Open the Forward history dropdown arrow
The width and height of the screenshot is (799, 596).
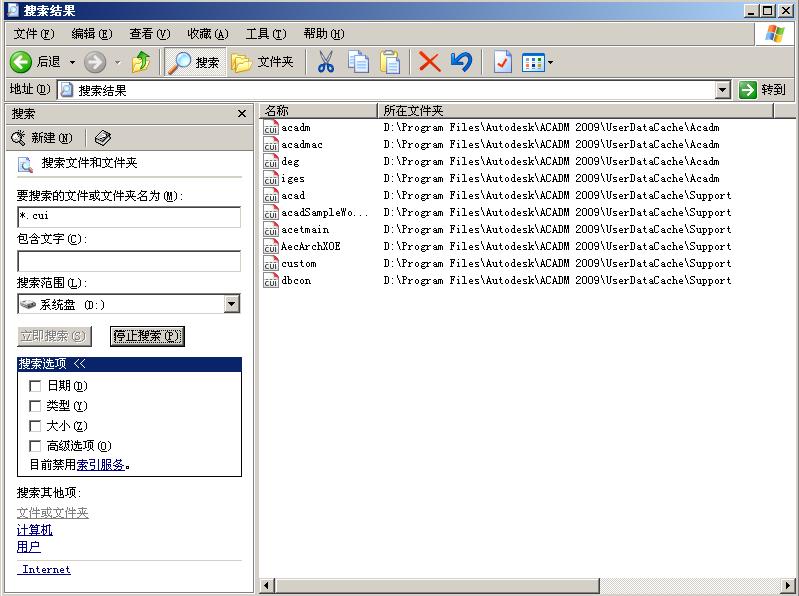pos(117,62)
